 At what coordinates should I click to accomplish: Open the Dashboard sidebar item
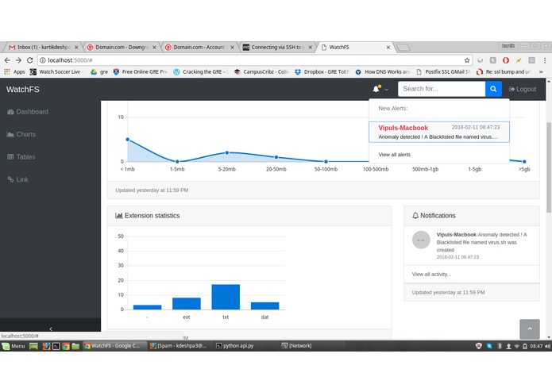pos(28,112)
